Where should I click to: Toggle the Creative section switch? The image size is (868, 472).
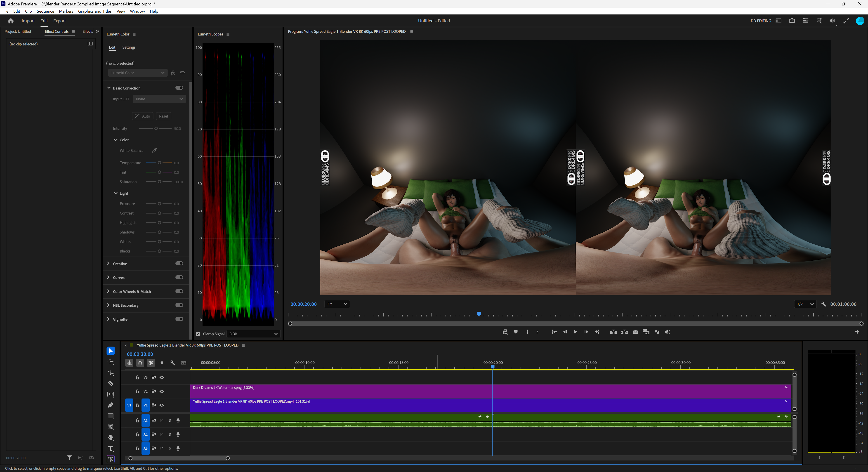179,263
